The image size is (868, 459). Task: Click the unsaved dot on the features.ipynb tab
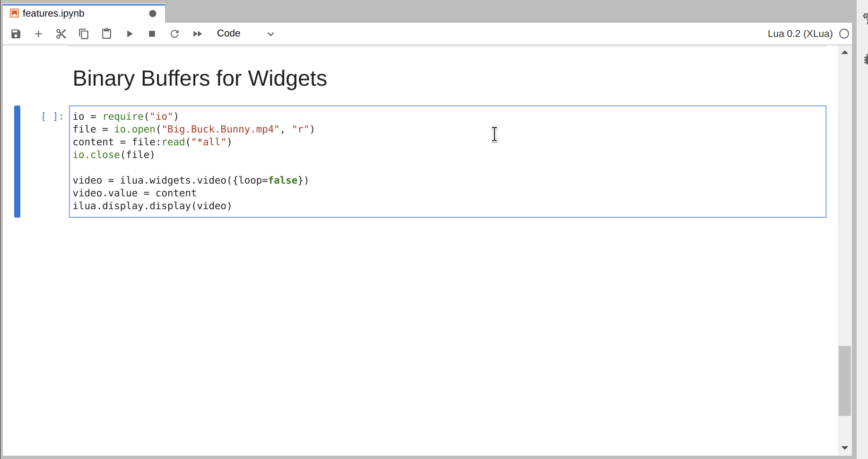[x=153, y=13]
